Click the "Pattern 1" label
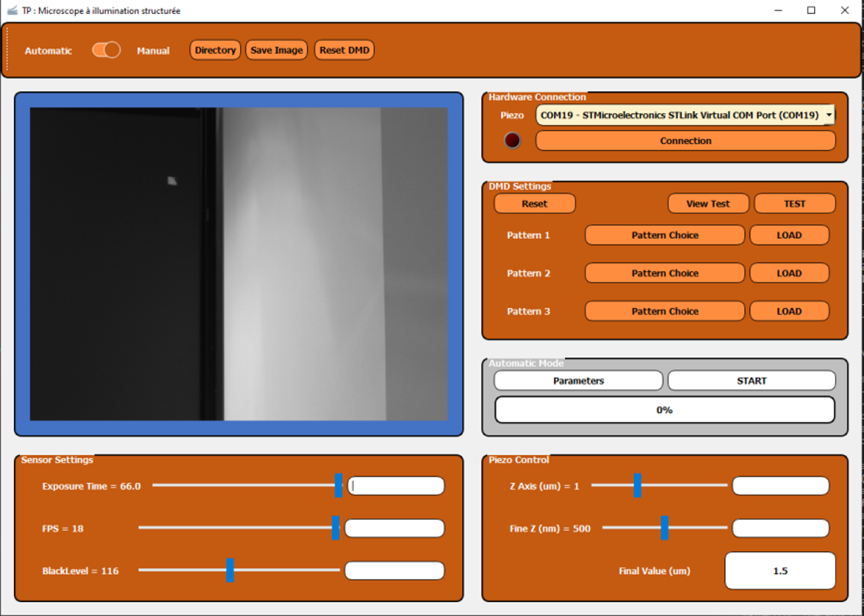Image resolution: width=864 pixels, height=616 pixels. (529, 235)
